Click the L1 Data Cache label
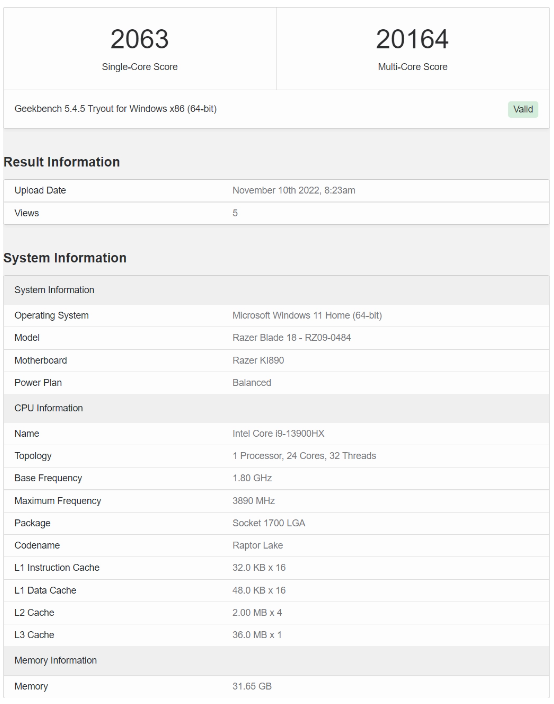This screenshot has height=704, width=554. pos(45,591)
